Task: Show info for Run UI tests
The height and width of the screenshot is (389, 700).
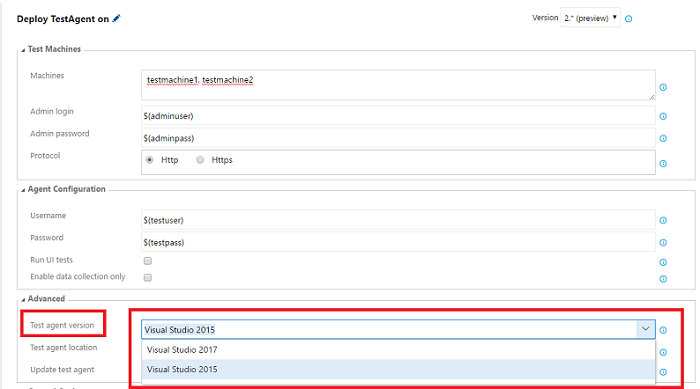Action: coord(663,262)
